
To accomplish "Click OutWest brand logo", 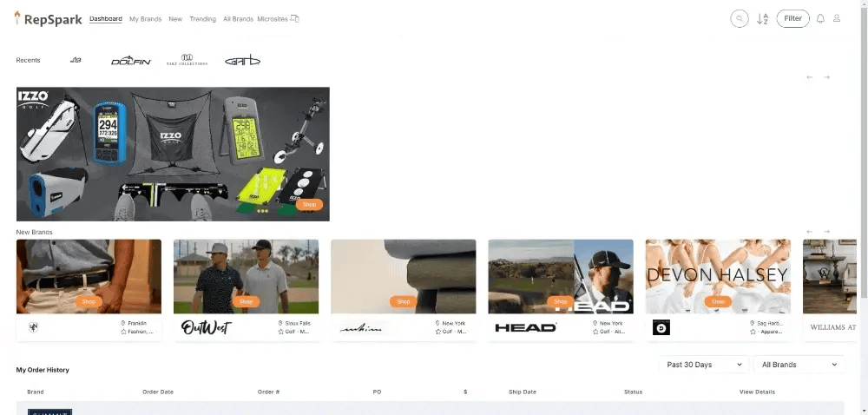I will coord(207,327).
